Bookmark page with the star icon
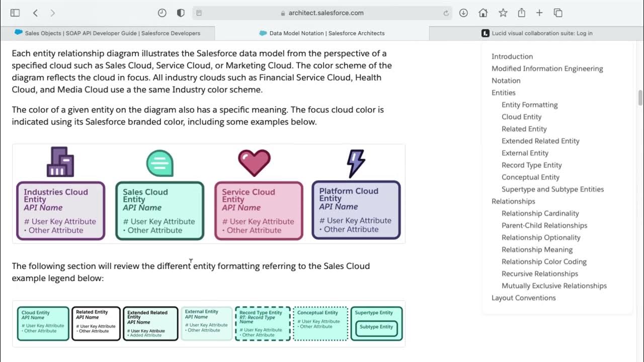Screen dimensions: 644x362 coord(503,13)
